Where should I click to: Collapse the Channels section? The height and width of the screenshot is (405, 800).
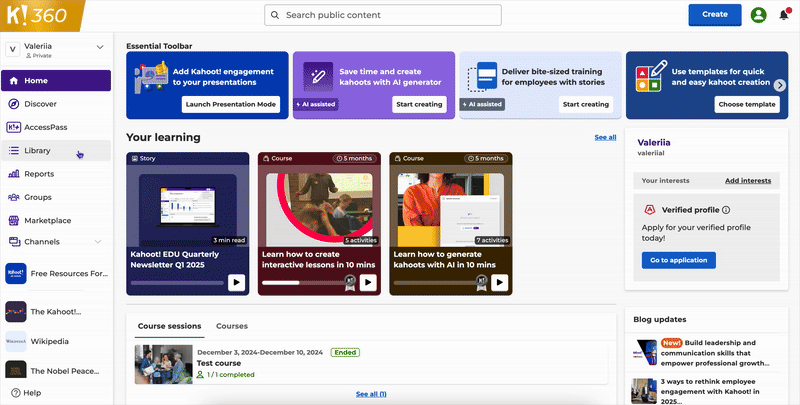click(x=97, y=242)
